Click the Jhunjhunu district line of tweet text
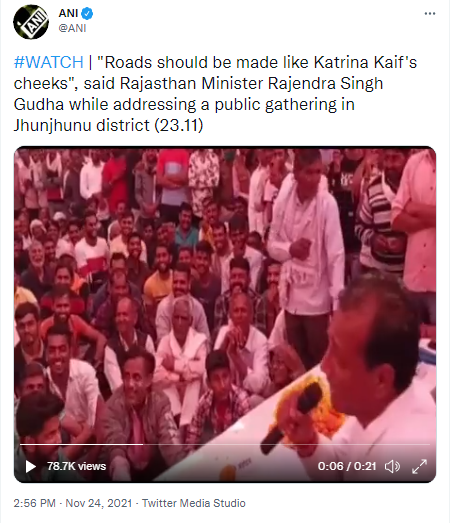Image resolution: width=451 pixels, height=523 pixels. [x=108, y=126]
